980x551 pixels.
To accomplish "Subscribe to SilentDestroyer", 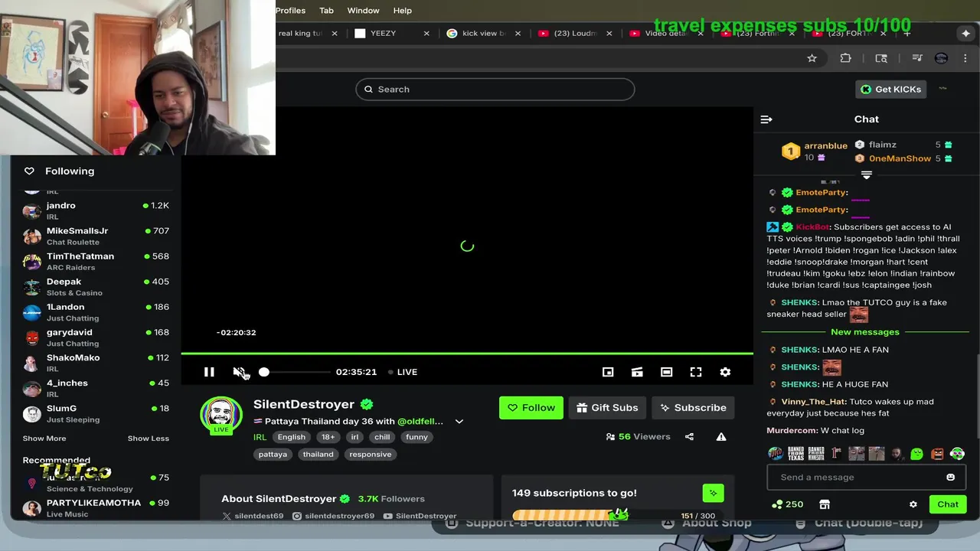I will click(x=693, y=408).
